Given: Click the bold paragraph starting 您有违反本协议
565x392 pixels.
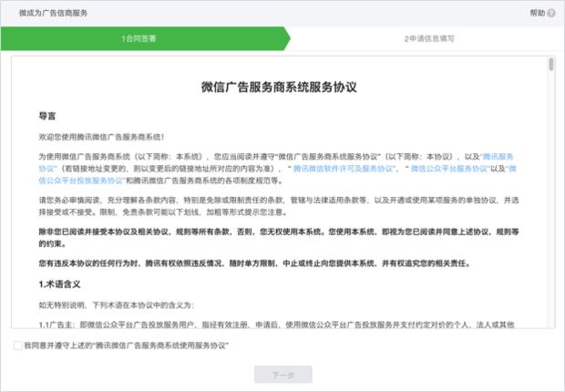Looking at the screenshot, I should tap(255, 263).
